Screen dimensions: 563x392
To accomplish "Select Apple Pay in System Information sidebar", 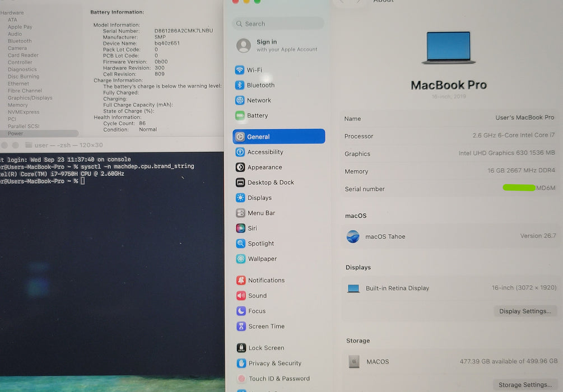I will (x=20, y=26).
